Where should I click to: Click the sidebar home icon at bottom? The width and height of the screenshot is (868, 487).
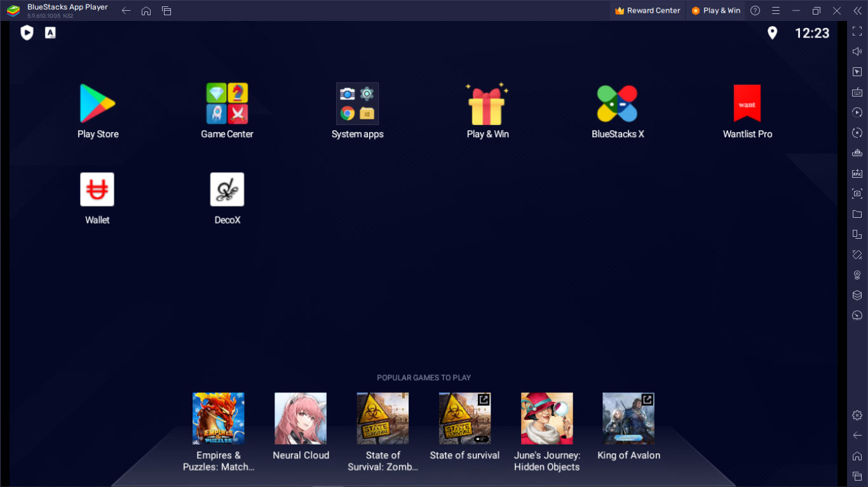[x=857, y=456]
